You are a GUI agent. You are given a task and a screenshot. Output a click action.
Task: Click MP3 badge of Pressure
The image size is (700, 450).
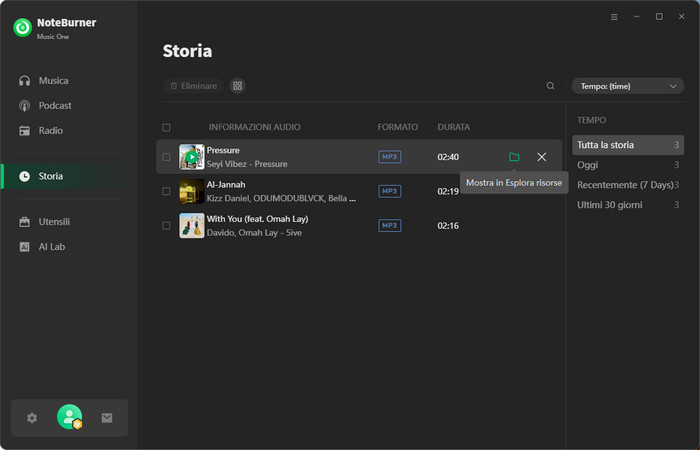coord(390,157)
